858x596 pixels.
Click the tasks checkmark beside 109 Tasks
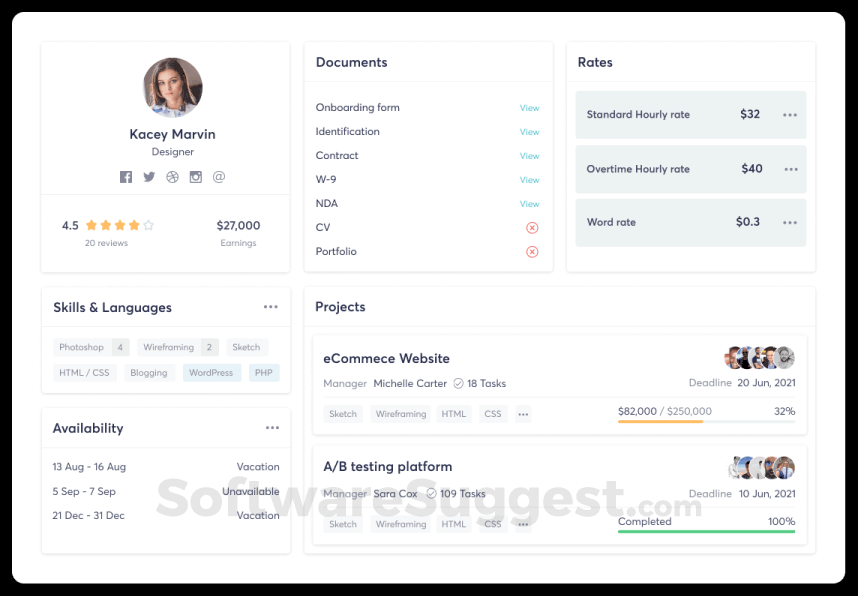(430, 494)
